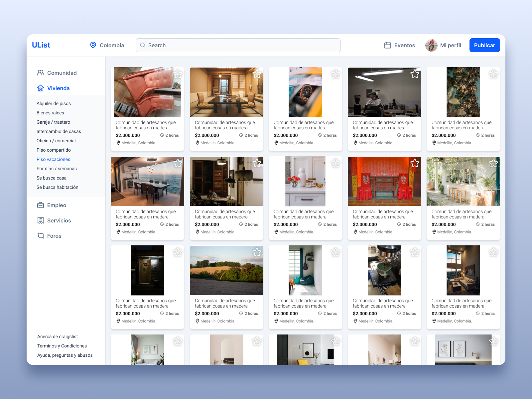Viewport: 532px width, 399px height.
Task: Star the Japanese dining room listing
Action: point(257,74)
